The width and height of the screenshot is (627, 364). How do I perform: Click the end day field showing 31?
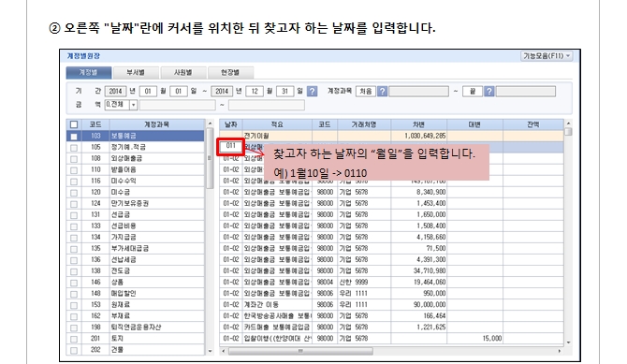284,91
